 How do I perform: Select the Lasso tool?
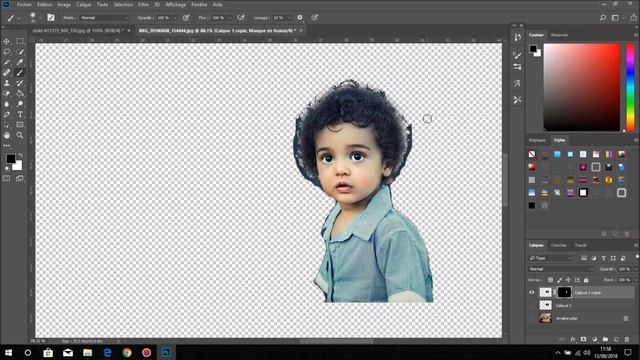[7, 52]
